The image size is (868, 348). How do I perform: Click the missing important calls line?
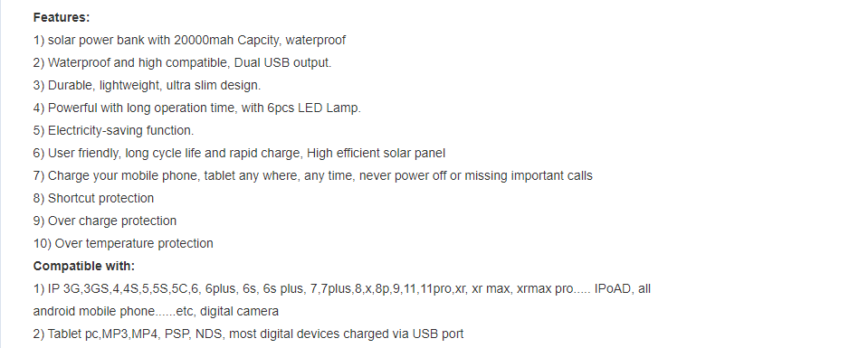pos(313,175)
